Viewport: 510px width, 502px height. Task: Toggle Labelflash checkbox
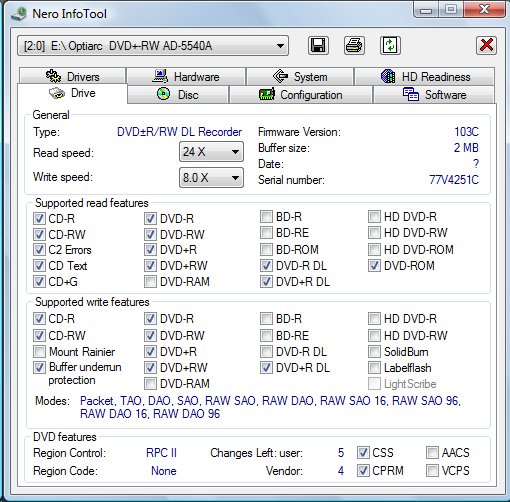coord(374,368)
